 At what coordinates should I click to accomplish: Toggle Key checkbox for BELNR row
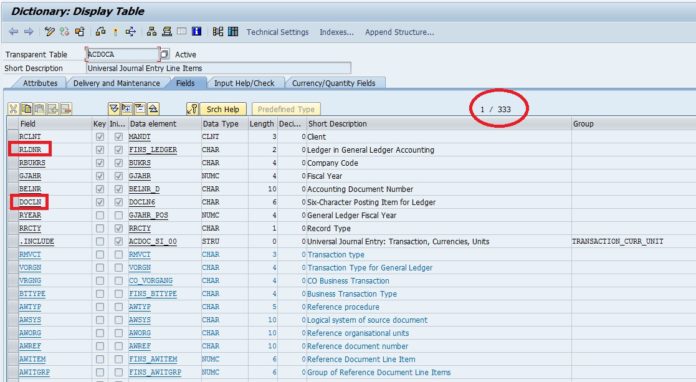point(100,189)
